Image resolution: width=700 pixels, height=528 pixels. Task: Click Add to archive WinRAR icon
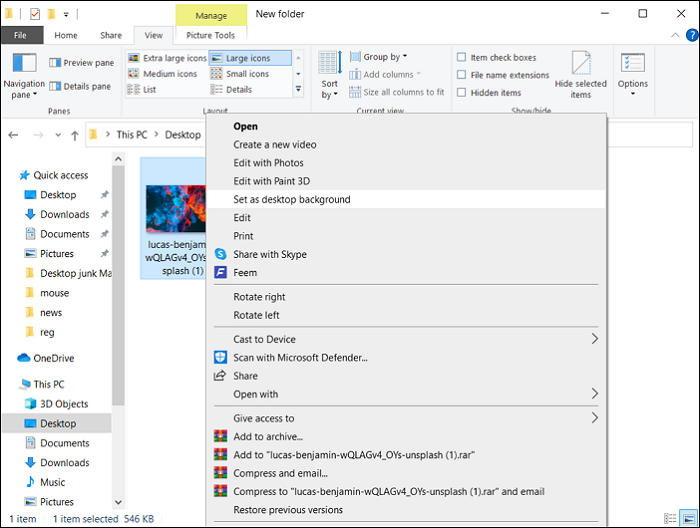(x=221, y=436)
